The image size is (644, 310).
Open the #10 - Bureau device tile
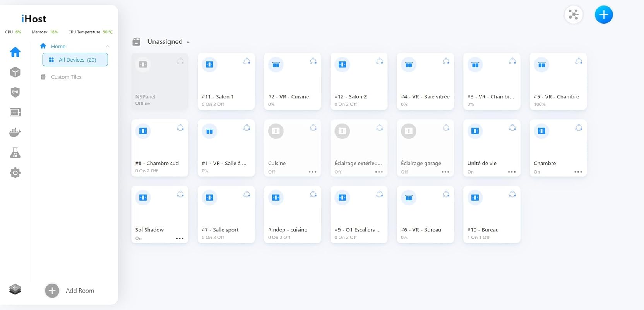[492, 214]
